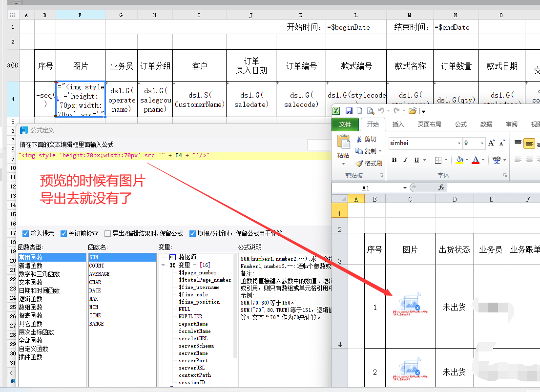Select the Format Painter (格式刷) brush
Image resolution: width=540 pixels, height=392 pixels.
click(x=359, y=163)
